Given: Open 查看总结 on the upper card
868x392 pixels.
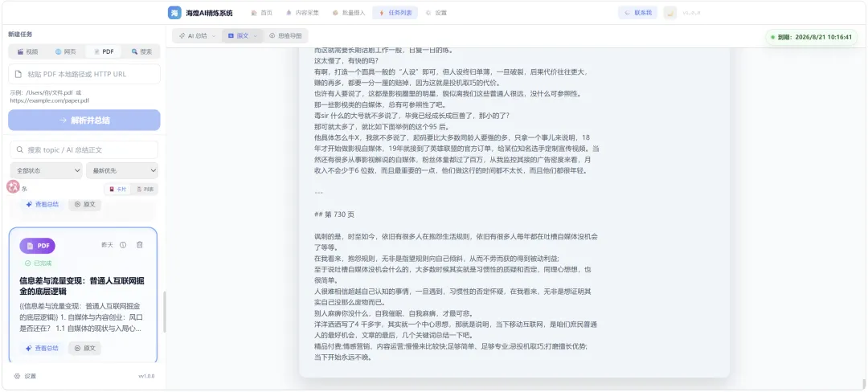Looking at the screenshot, I should [43, 204].
